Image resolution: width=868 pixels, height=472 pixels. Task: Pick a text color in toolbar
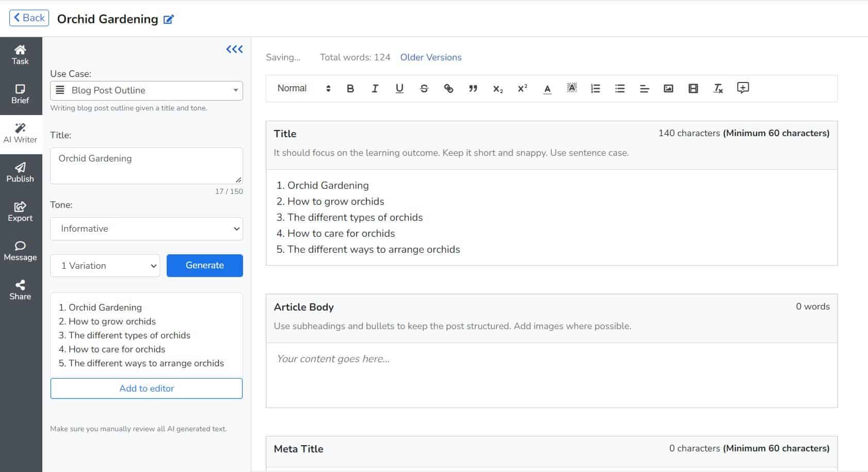547,88
